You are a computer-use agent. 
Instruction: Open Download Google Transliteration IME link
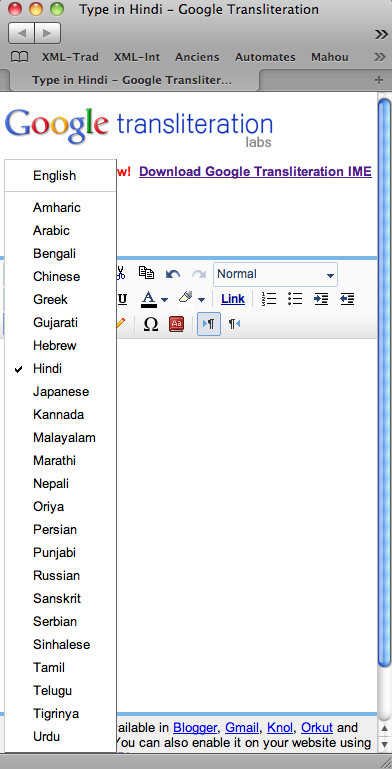point(255,172)
